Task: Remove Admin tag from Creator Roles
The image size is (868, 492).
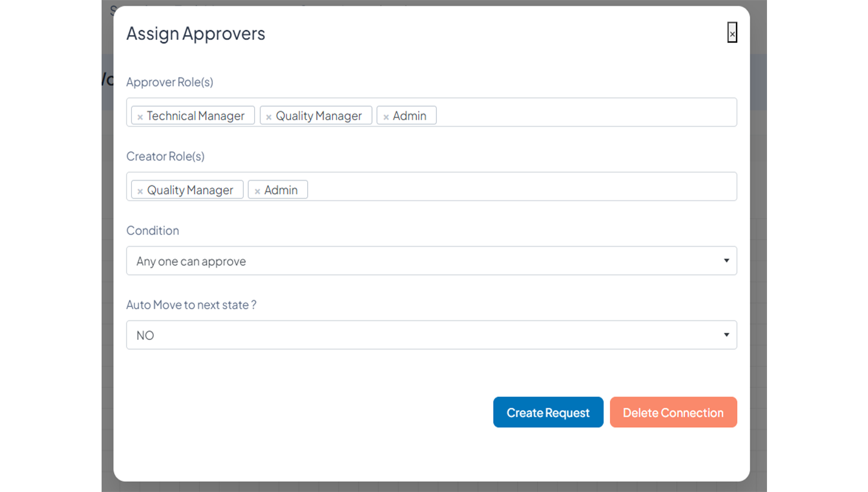Action: click(x=257, y=191)
